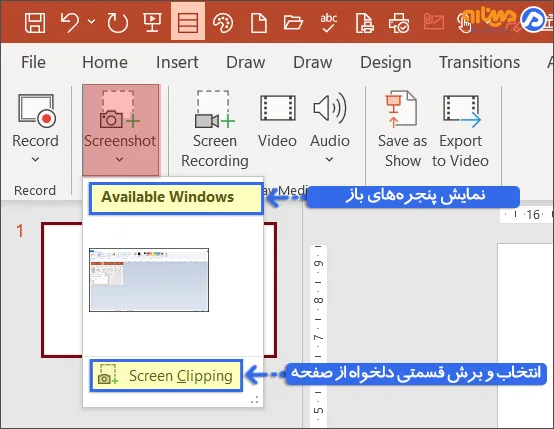Click the Print Preview icon
Viewport: 554px width, 429px height.
coord(365,23)
